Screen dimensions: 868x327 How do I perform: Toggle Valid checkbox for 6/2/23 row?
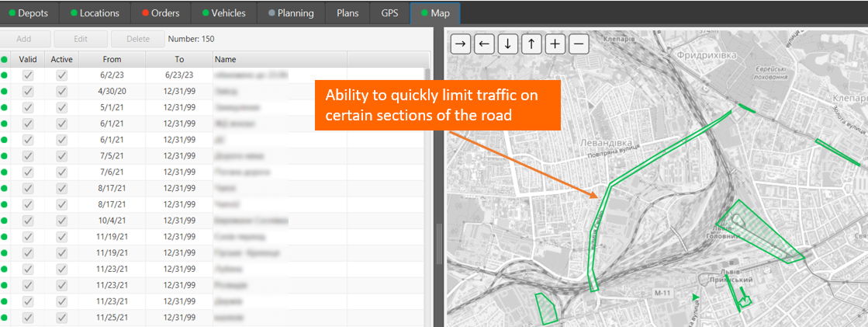[x=28, y=75]
